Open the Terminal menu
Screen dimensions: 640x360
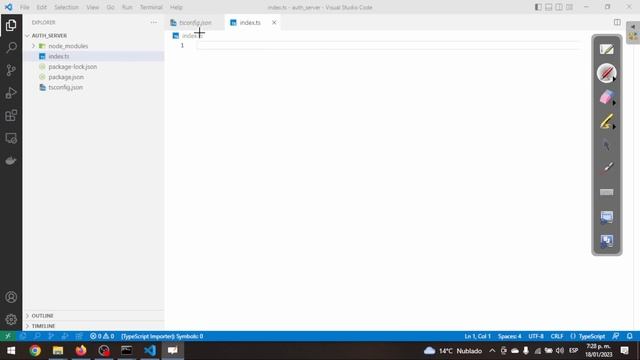click(x=151, y=7)
